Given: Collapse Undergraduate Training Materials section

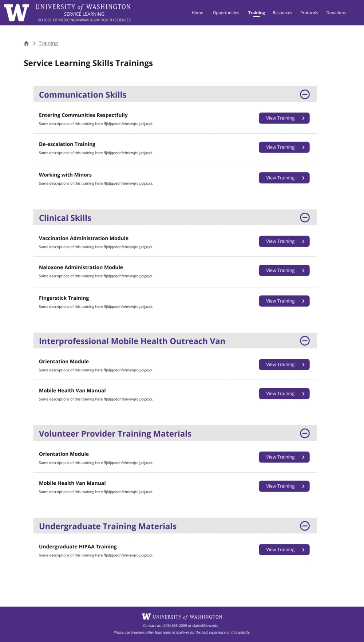Looking at the screenshot, I should point(305,525).
